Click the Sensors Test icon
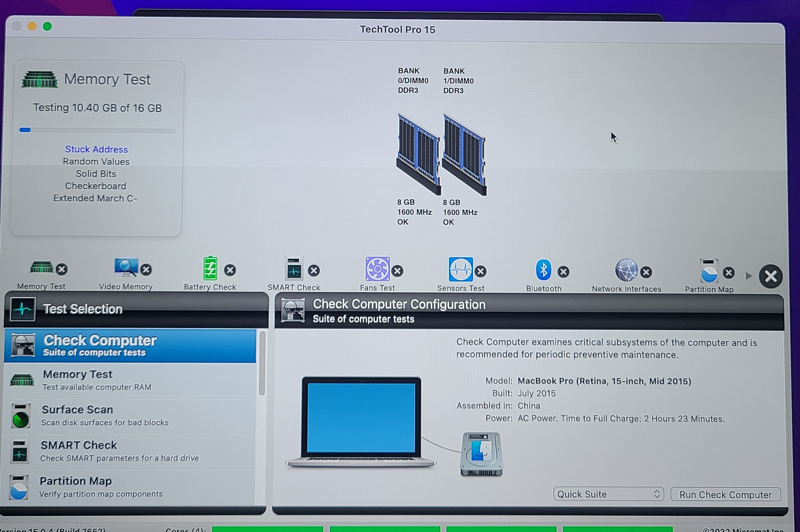The image size is (800, 532). pos(460,269)
